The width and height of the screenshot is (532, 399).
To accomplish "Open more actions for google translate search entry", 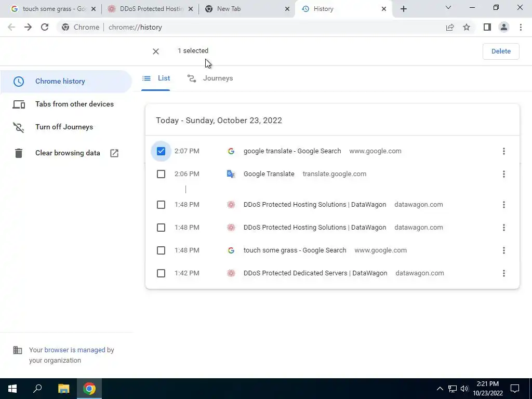I will point(504,151).
